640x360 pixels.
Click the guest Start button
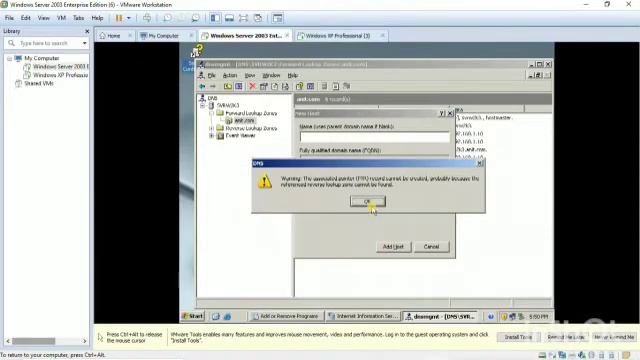click(193, 316)
